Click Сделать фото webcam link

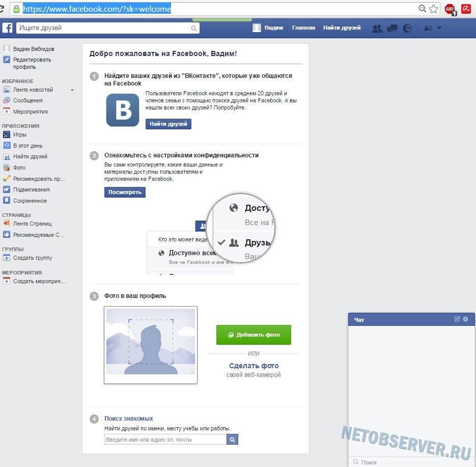tap(254, 366)
